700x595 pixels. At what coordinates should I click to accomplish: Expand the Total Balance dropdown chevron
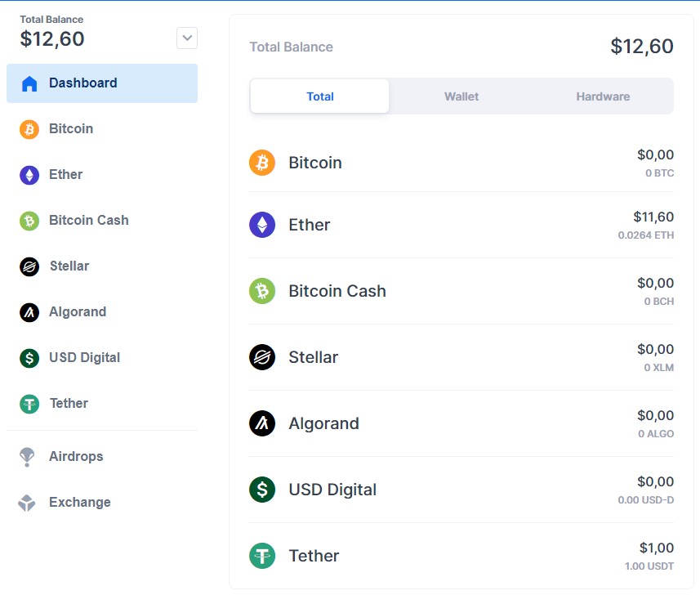click(187, 38)
